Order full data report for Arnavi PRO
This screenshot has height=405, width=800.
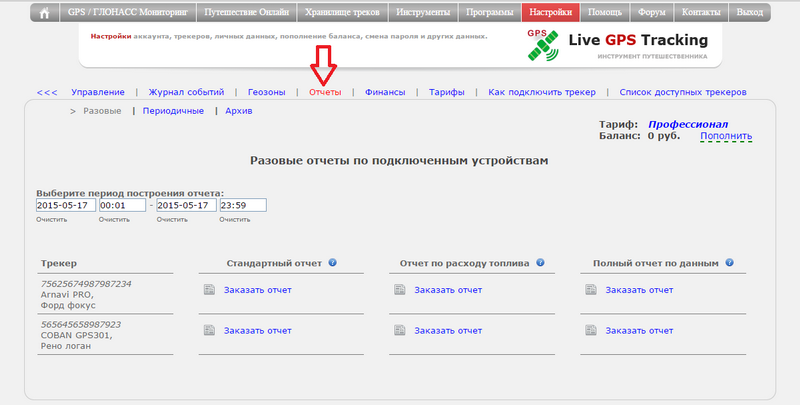tap(639, 290)
